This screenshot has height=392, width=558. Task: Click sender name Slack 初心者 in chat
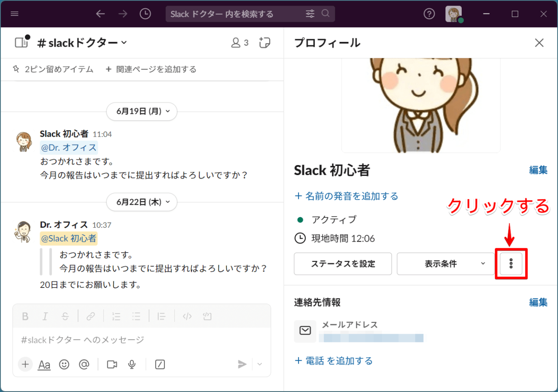[x=64, y=134]
